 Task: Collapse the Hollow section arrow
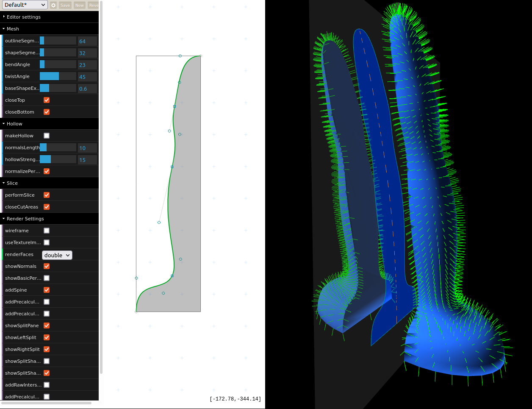(4, 124)
